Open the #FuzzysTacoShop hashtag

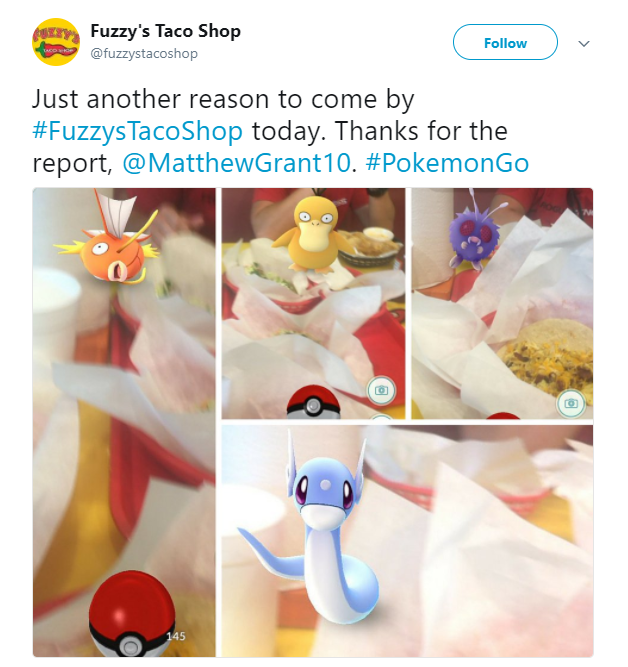coord(137,131)
